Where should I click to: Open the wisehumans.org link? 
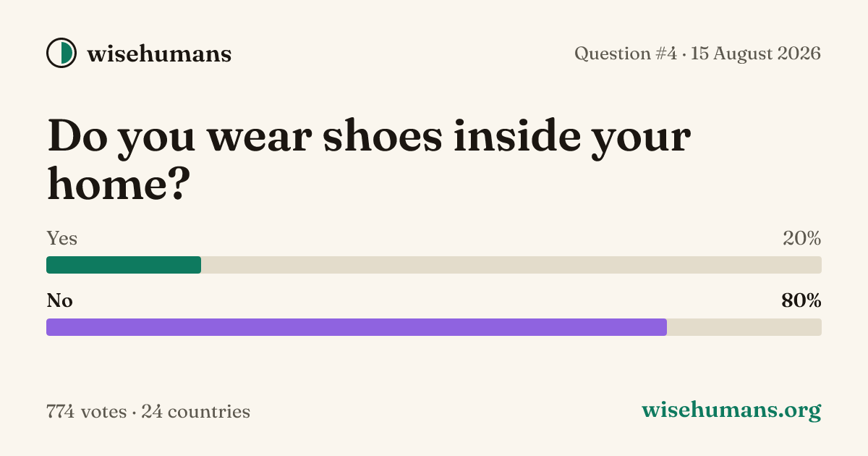pos(731,410)
